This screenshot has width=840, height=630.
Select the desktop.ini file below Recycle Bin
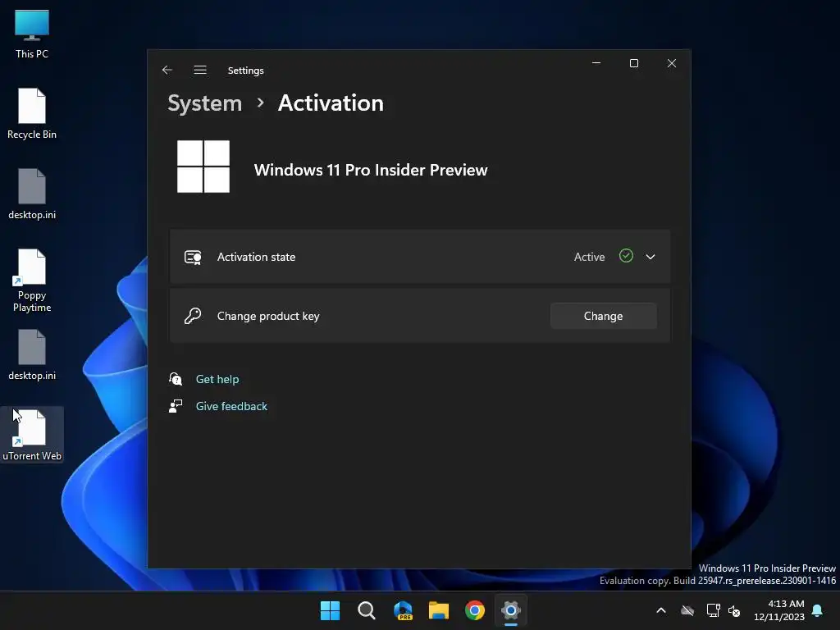pyautogui.click(x=32, y=194)
